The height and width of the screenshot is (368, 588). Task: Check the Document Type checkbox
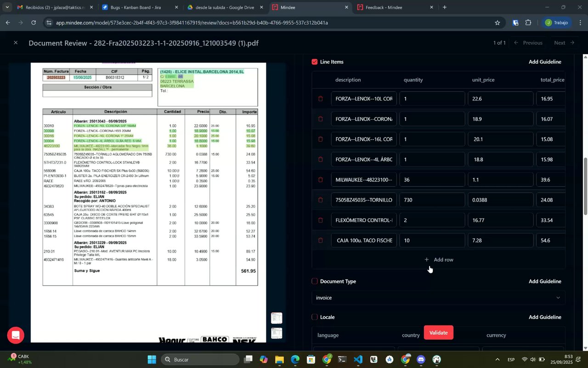pos(315,281)
